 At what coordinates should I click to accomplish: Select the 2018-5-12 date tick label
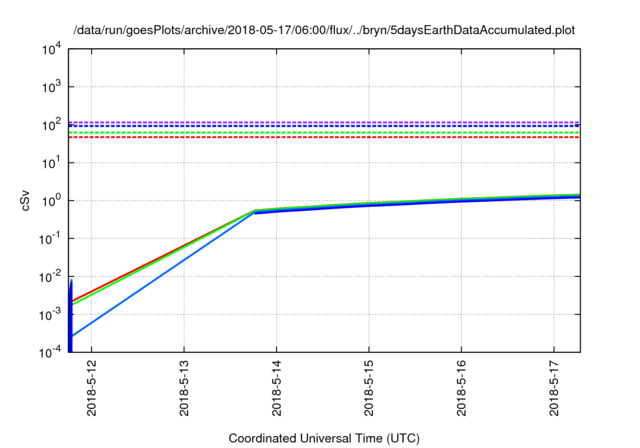(92, 388)
